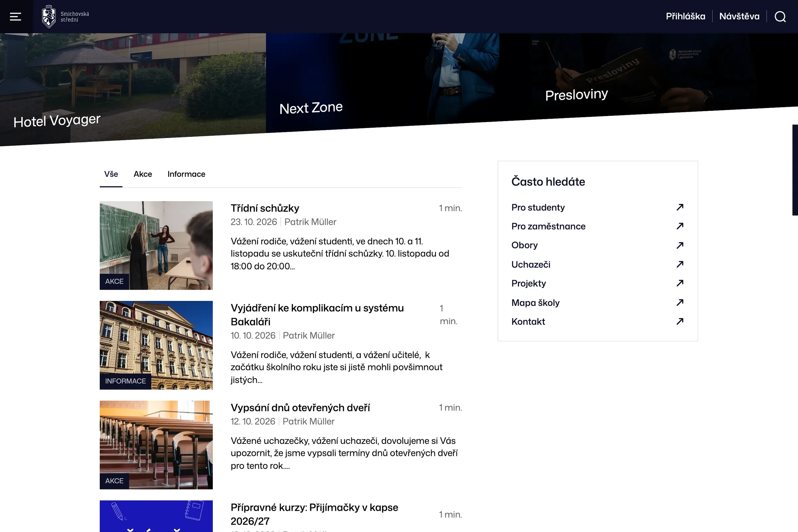Screen dimensions: 798x532
Task: Click arrow icon next to Mapa školy
Action: point(680,302)
